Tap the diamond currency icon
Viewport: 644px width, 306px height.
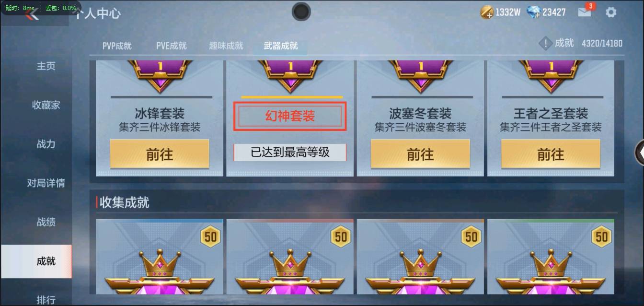pos(534,12)
